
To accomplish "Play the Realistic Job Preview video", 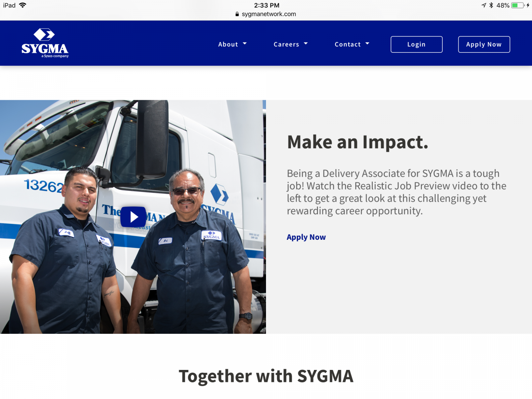I will pos(133,217).
